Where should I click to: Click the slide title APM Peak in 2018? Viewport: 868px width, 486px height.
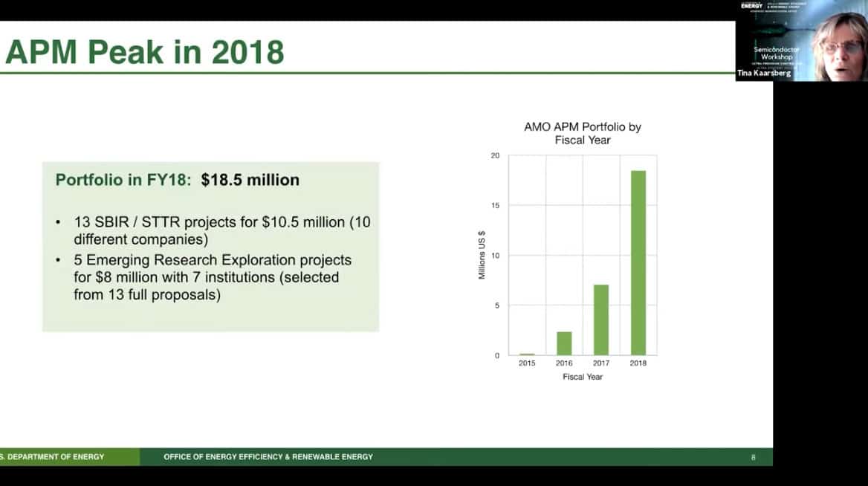[145, 53]
